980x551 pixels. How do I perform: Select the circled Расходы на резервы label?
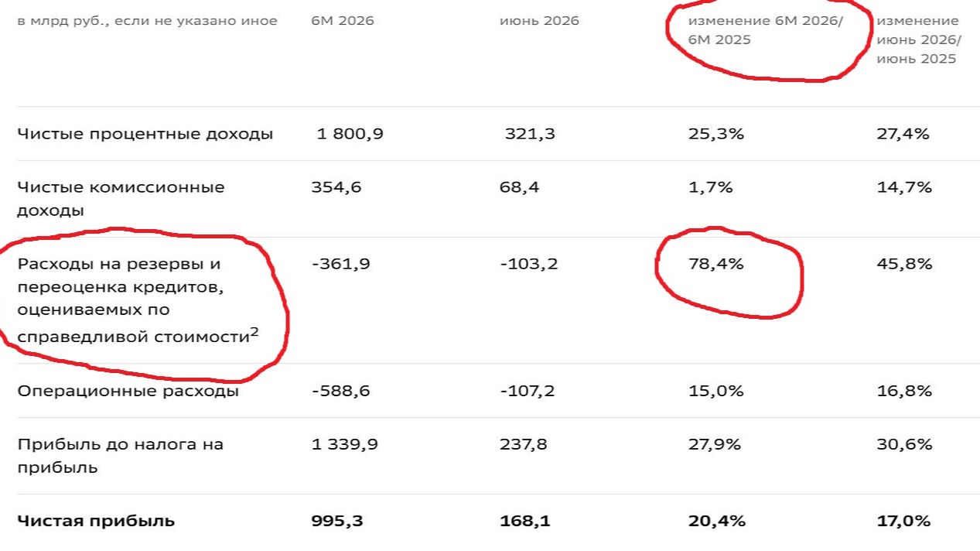coord(138,299)
